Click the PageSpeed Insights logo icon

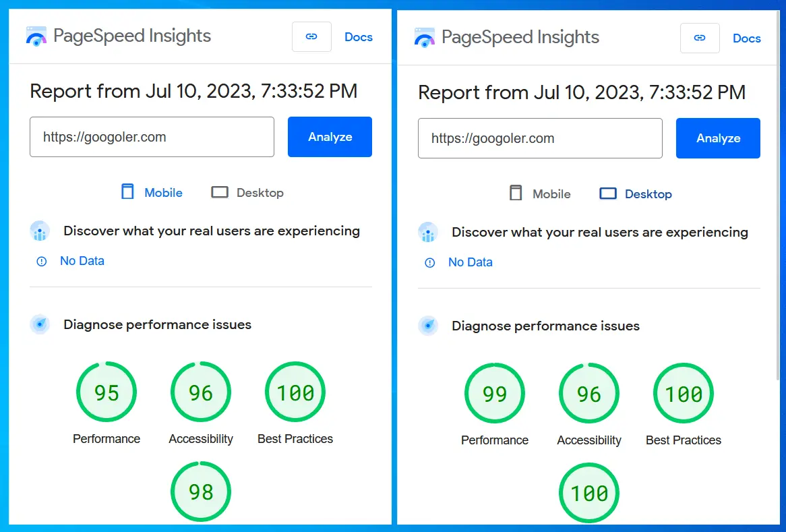point(36,36)
